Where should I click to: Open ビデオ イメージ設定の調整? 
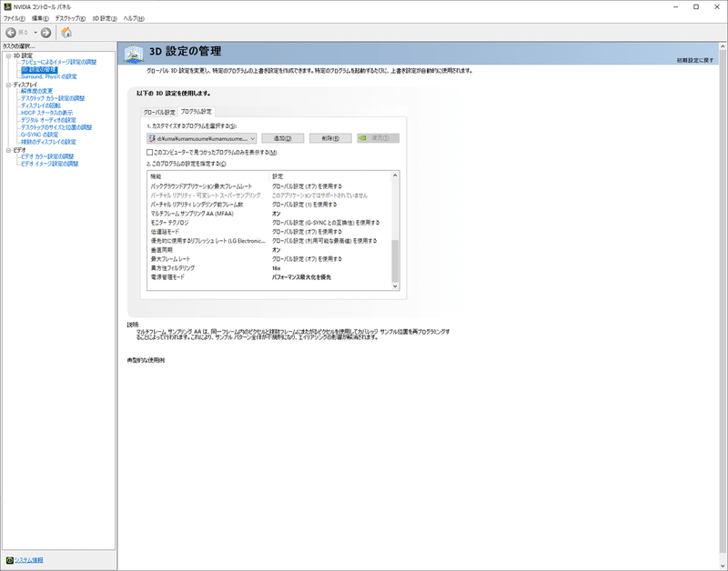pos(49,164)
